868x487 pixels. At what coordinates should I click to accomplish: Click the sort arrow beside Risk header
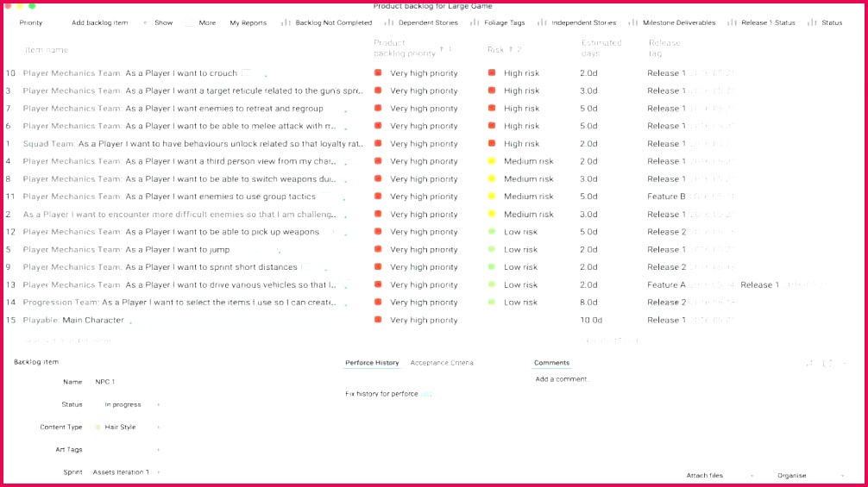pos(511,49)
